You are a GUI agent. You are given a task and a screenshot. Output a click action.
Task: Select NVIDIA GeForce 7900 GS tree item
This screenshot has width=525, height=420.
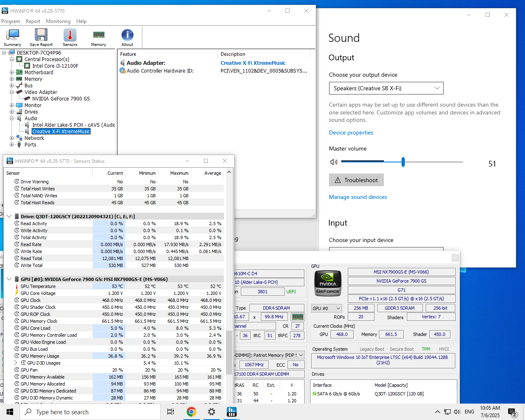(61, 98)
